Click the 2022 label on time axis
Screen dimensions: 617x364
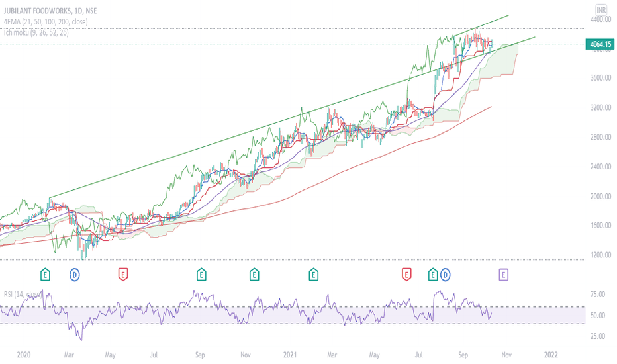[551, 355]
